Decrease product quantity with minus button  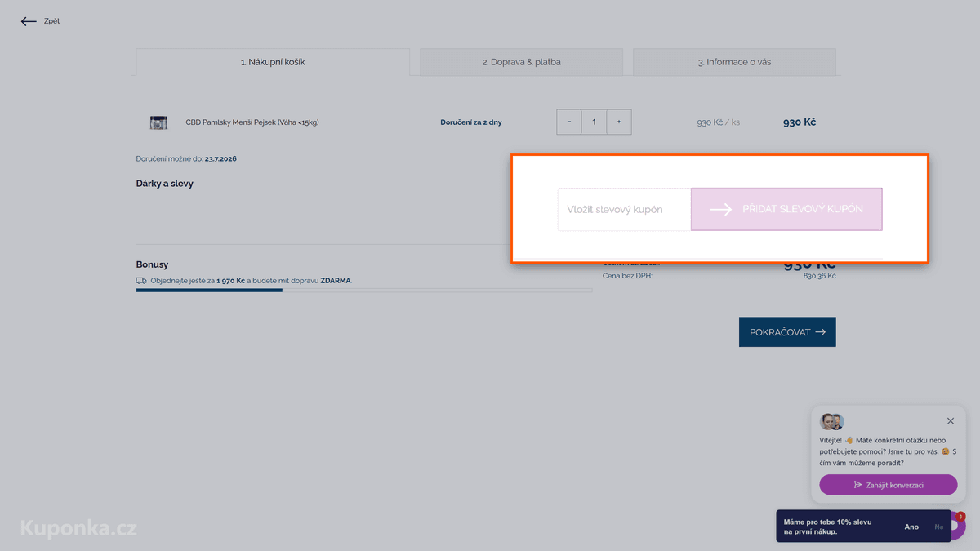click(569, 122)
